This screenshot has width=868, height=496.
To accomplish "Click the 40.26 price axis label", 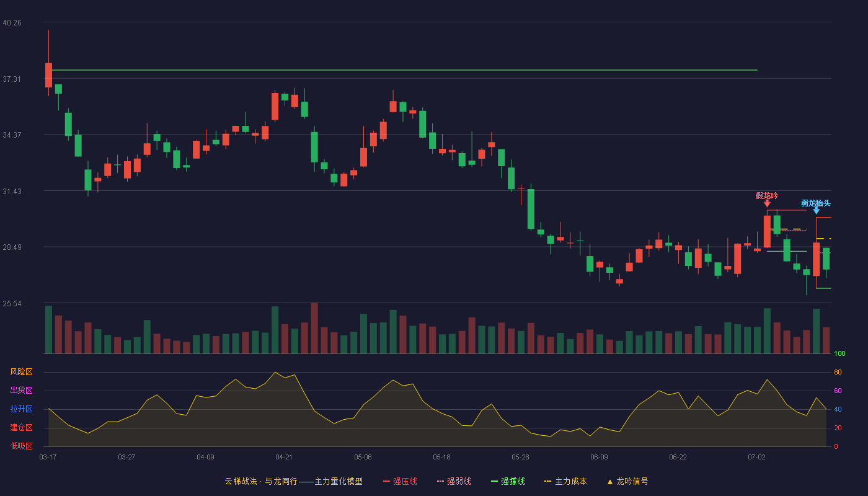I will (12, 23).
